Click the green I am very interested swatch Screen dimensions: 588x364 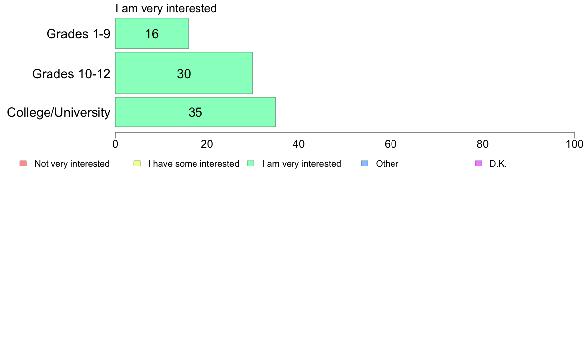(x=251, y=163)
